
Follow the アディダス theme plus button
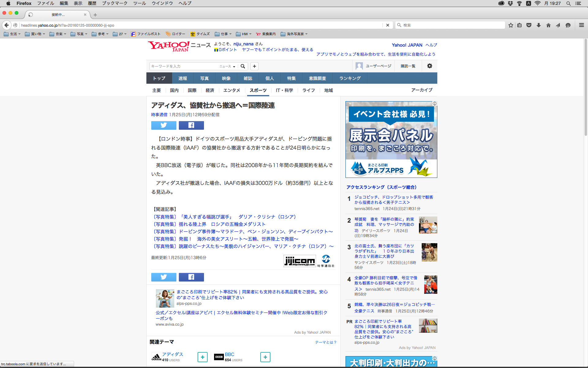202,357
